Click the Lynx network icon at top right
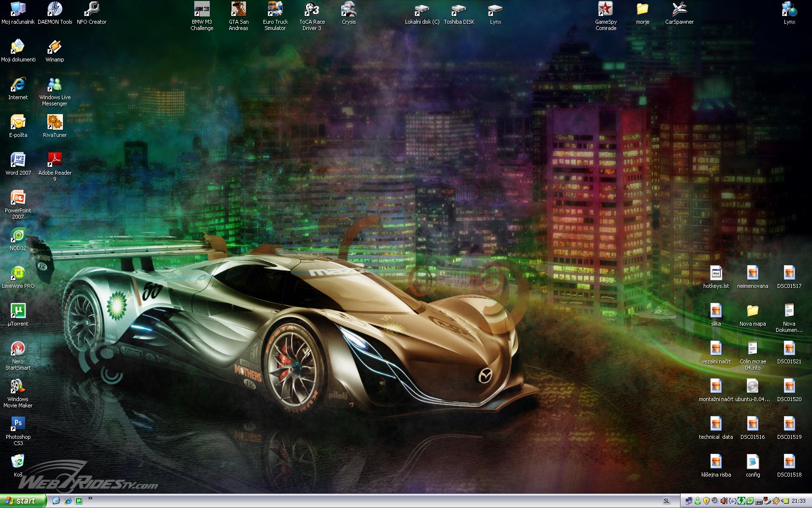812x508 pixels. click(x=789, y=13)
